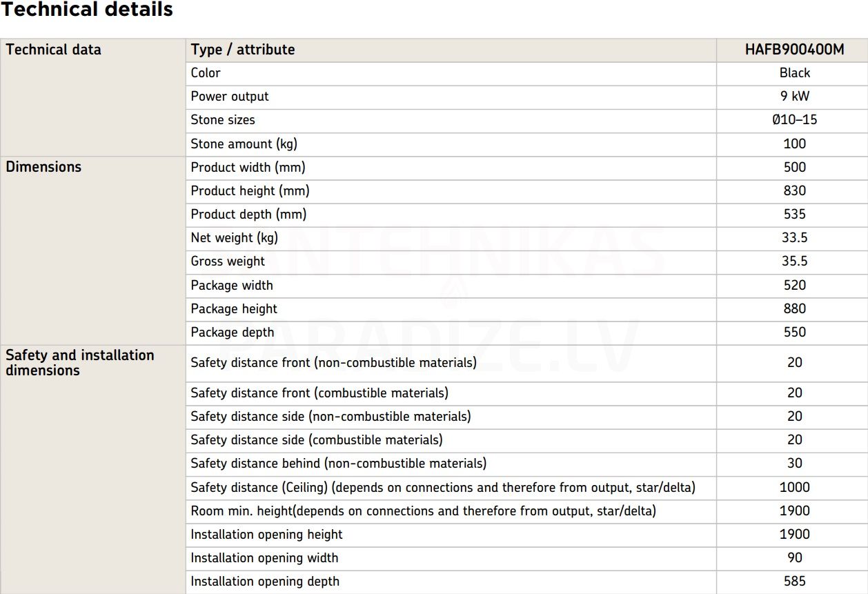868x594 pixels.
Task: Select the Product height value 830
Action: [794, 191]
